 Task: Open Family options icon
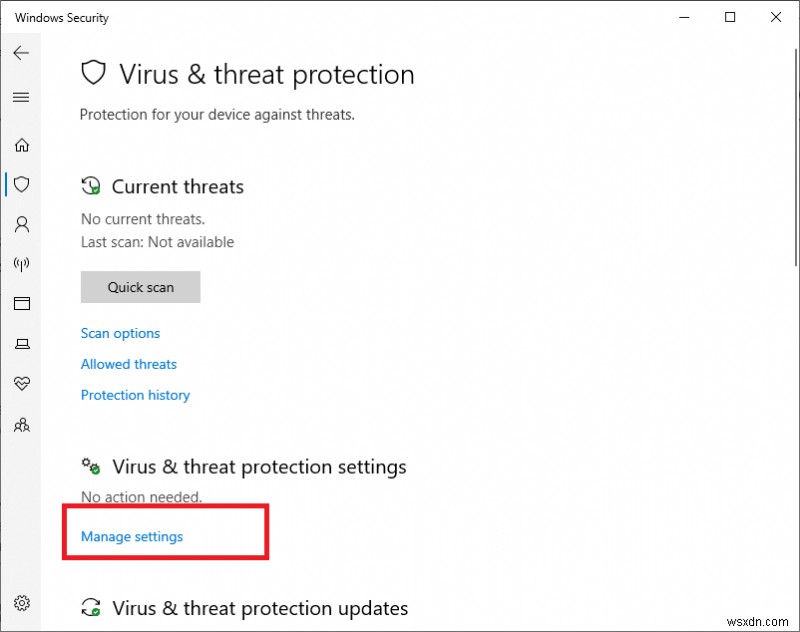(x=21, y=424)
